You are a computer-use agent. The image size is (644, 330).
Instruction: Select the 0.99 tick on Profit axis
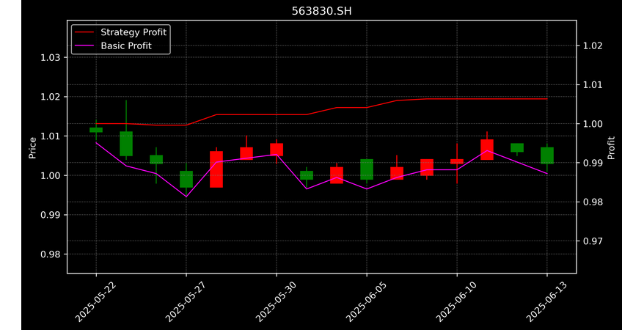[x=593, y=163]
